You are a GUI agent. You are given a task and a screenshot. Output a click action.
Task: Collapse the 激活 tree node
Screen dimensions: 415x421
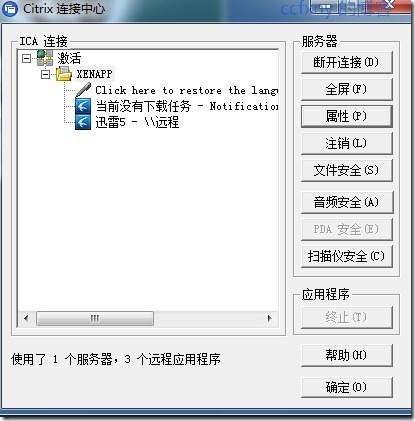(26, 59)
